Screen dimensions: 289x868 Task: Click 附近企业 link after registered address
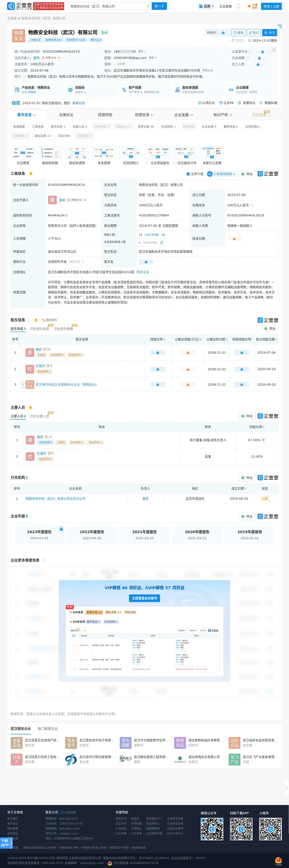[x=143, y=272]
